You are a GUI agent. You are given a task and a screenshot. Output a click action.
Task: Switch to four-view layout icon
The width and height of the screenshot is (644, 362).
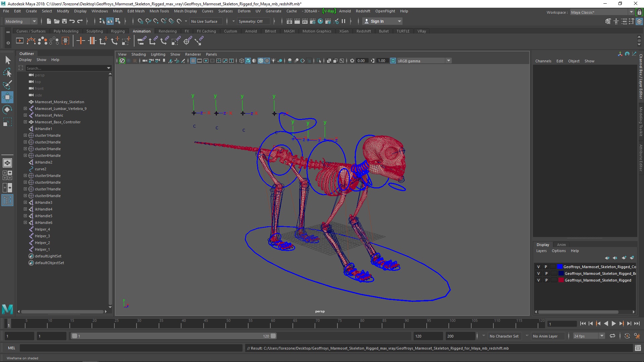tap(7, 175)
